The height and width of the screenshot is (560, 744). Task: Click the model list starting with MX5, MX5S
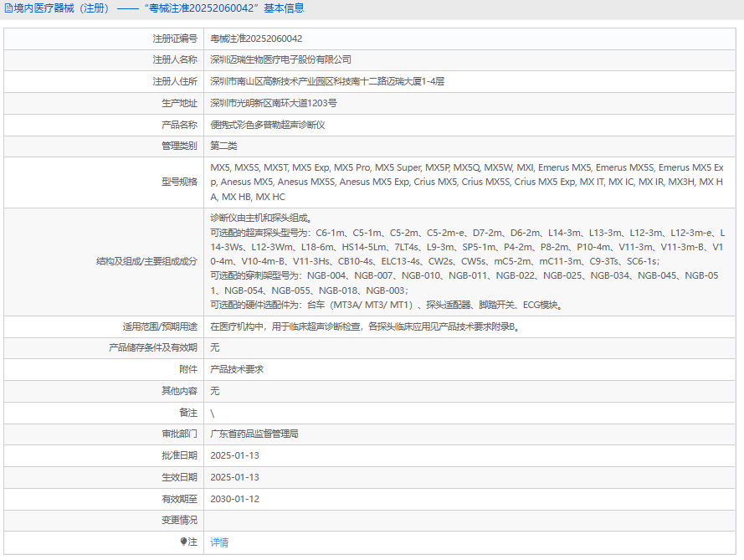tap(467, 182)
